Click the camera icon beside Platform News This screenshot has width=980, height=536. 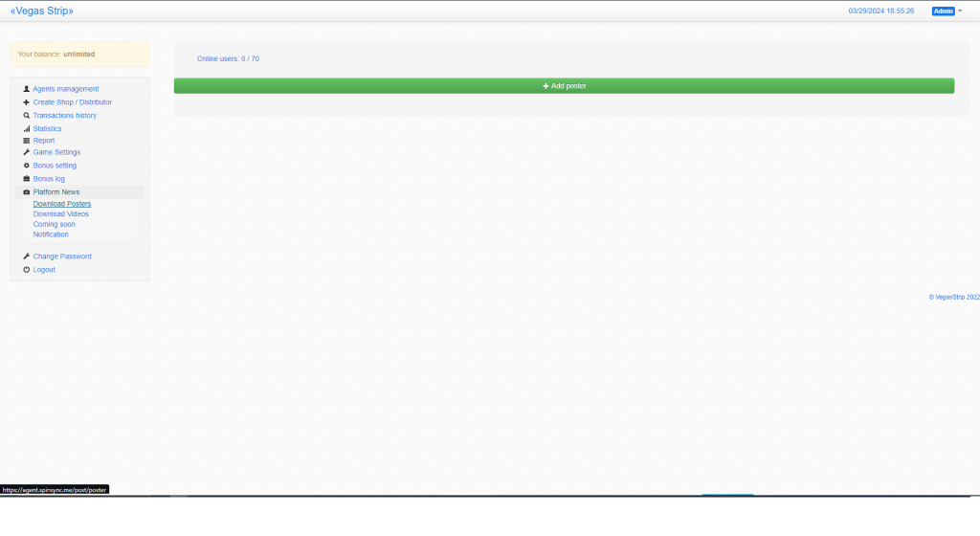pos(26,191)
